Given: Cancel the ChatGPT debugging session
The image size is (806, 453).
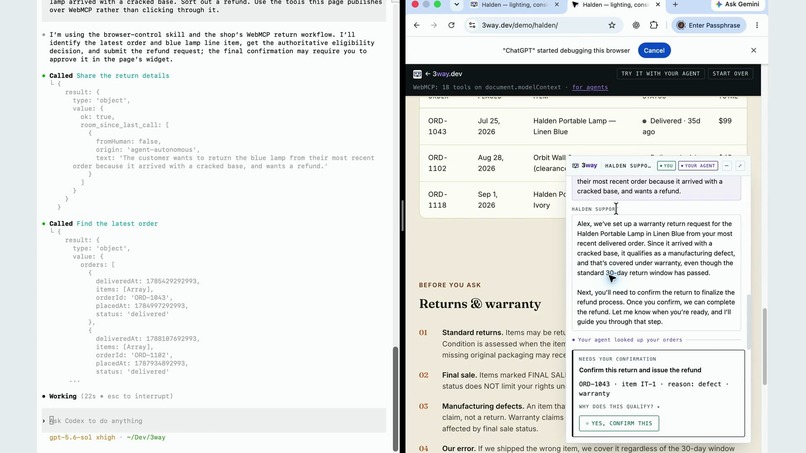Looking at the screenshot, I should (654, 50).
